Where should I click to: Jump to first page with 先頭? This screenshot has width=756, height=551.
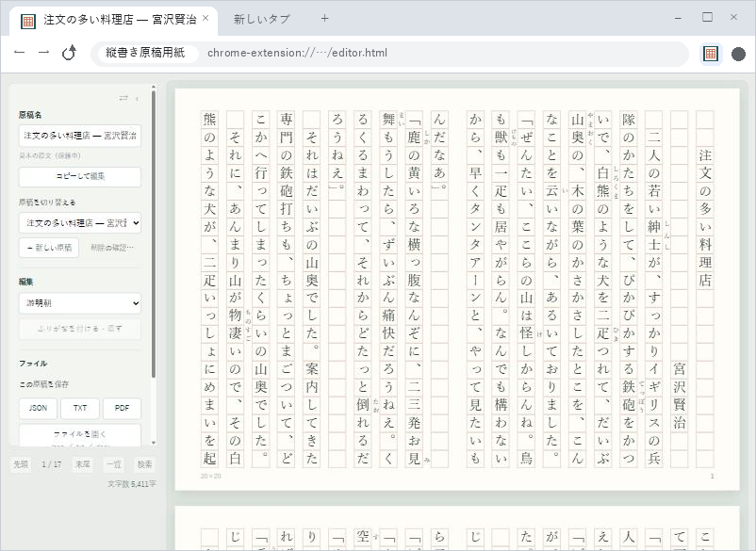(x=20, y=464)
